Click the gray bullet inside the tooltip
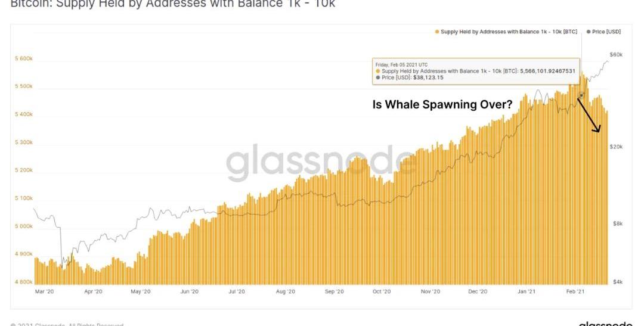 coord(377,77)
